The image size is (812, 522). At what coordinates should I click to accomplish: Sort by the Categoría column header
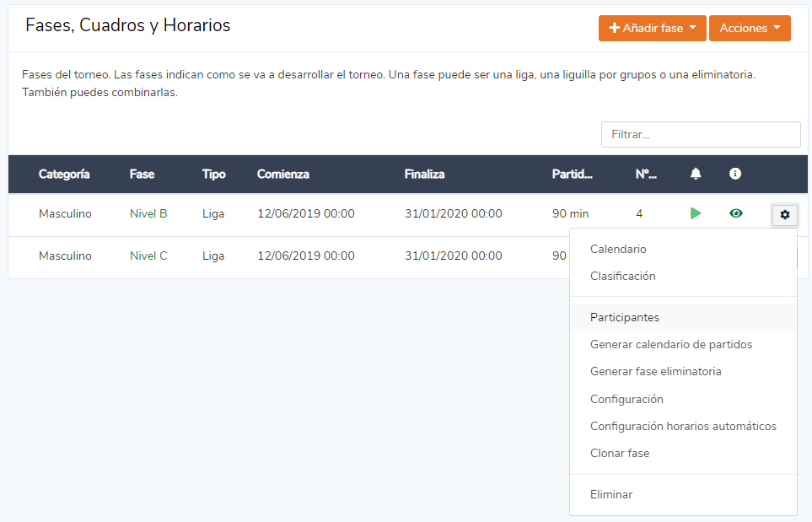click(64, 174)
